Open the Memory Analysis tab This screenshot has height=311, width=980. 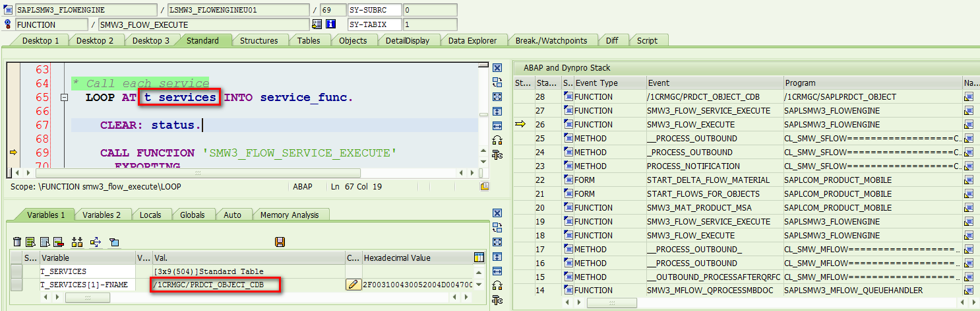290,215
